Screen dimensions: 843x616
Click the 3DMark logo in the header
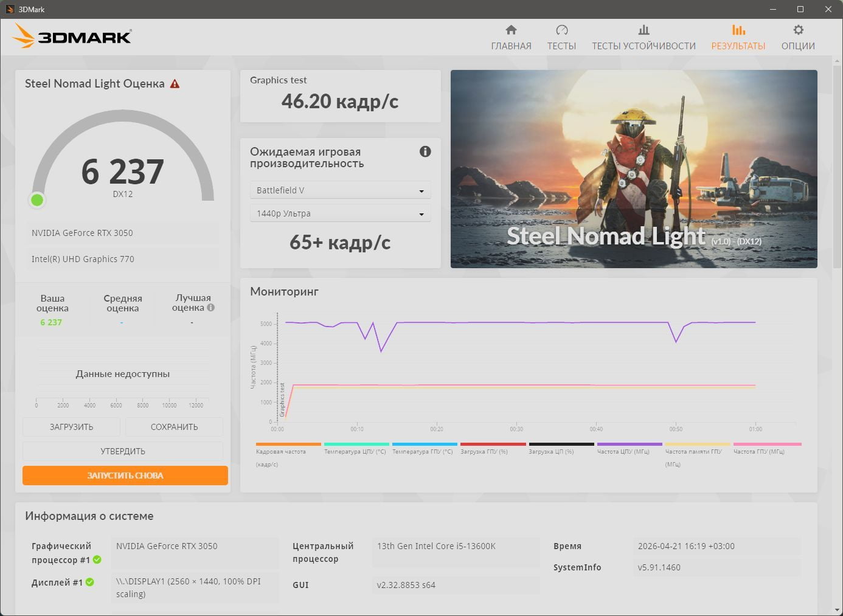click(72, 36)
